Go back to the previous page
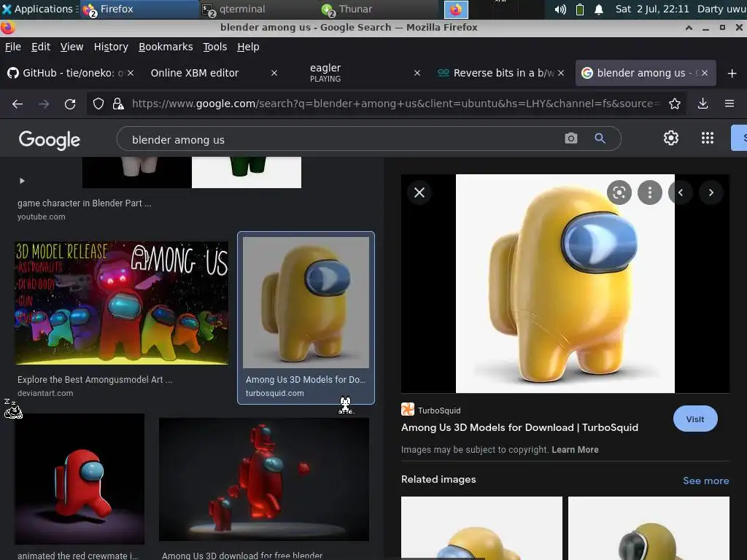Viewport: 747px width, 560px height. pos(18,104)
